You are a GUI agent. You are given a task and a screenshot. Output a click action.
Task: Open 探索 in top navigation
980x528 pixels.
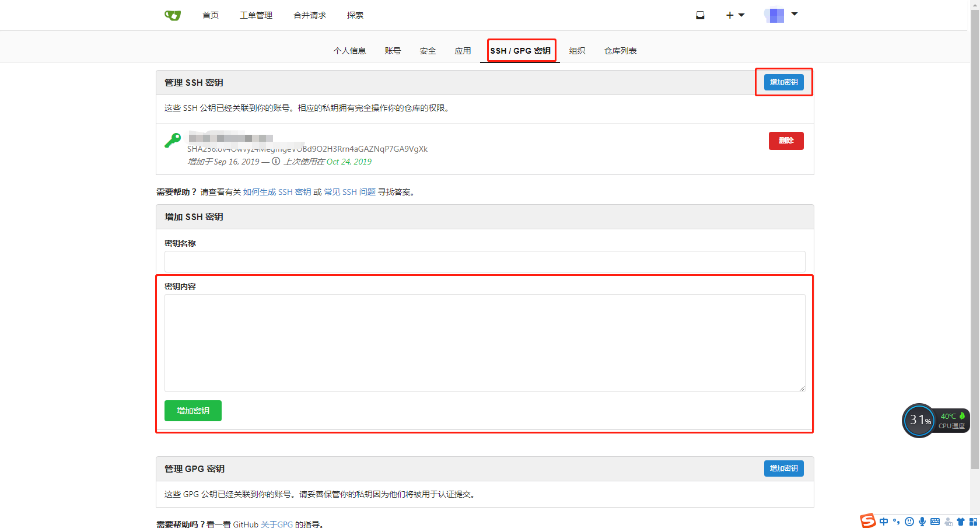355,15
